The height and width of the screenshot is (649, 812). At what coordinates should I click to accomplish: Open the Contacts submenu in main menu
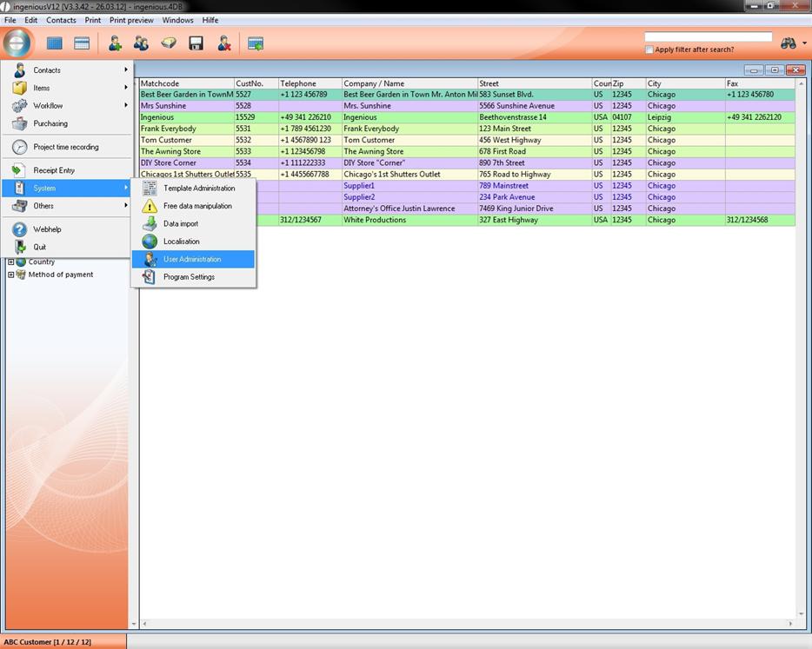pyautogui.click(x=47, y=70)
